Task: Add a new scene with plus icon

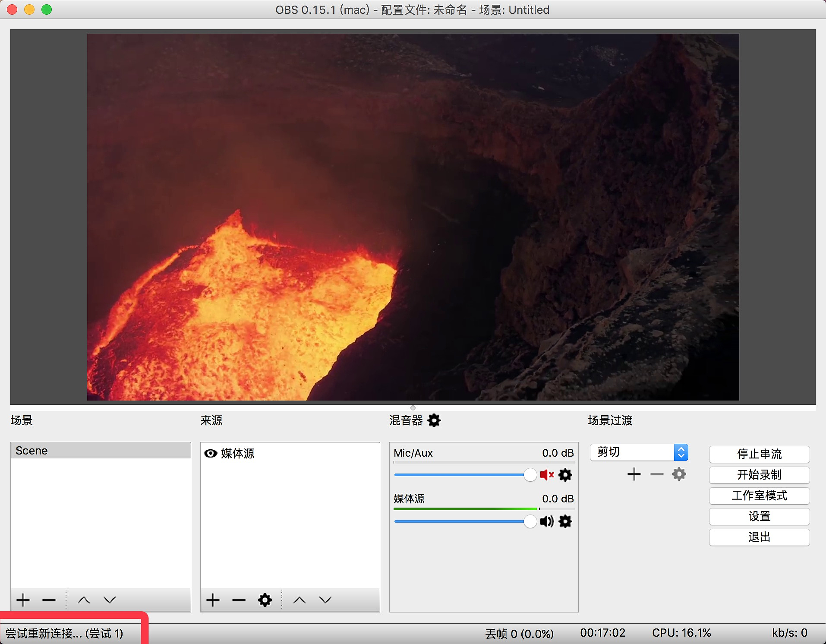Action: pos(23,600)
